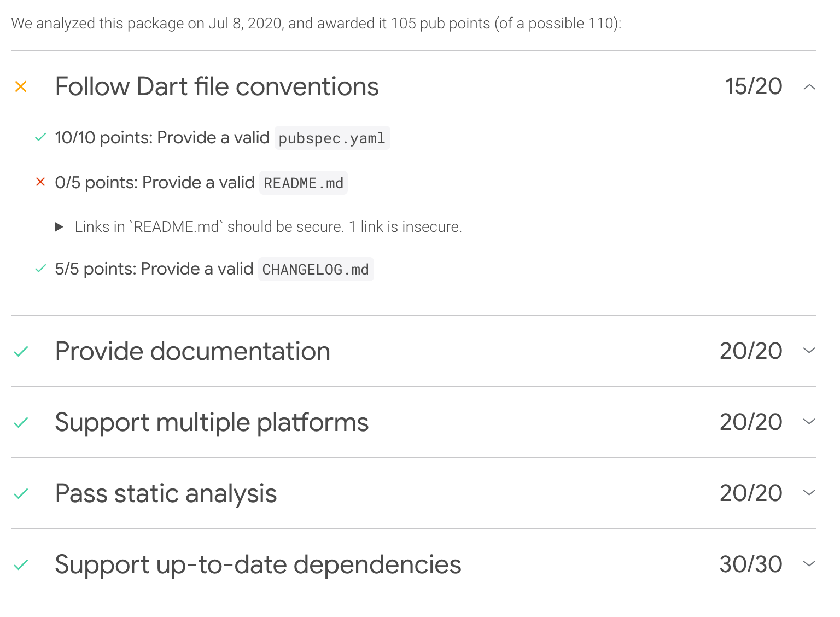
Task: Click the Provide documentation heading
Action: (x=192, y=351)
